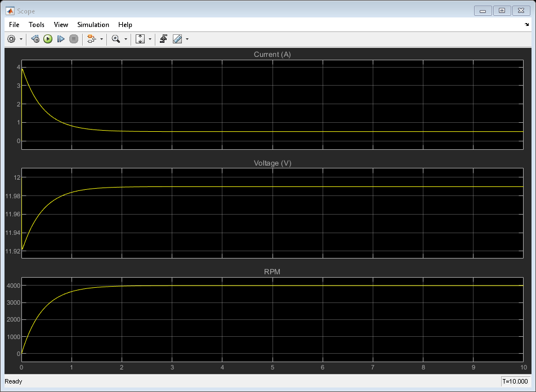Click the Scale Axes Limits icon
This screenshot has height=392, width=536.
(140, 39)
